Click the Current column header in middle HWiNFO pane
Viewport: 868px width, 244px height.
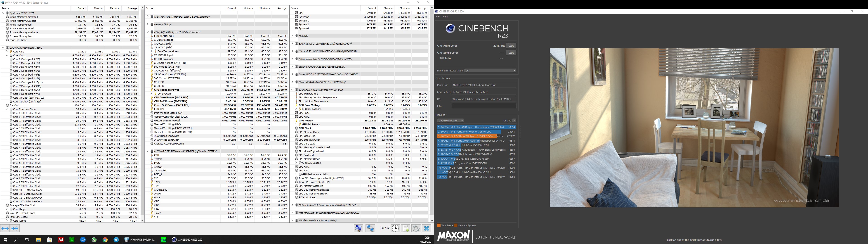click(x=231, y=8)
